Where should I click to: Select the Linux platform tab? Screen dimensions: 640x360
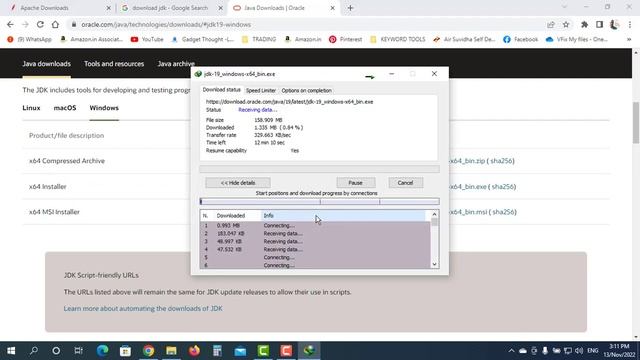(x=31, y=108)
